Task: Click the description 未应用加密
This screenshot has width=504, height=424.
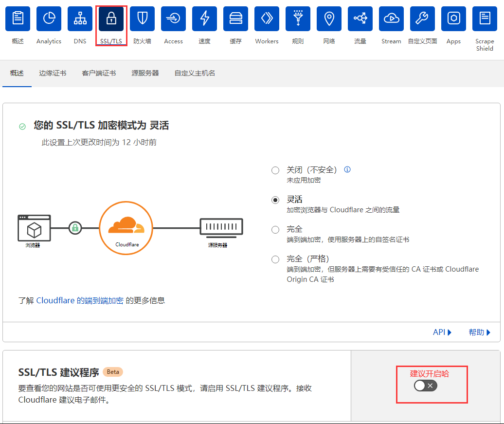Action: click(x=304, y=180)
